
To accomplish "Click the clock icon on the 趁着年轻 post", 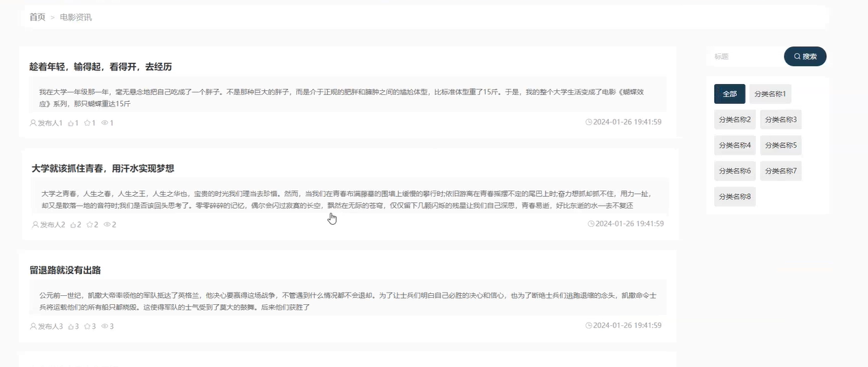I will tap(589, 122).
